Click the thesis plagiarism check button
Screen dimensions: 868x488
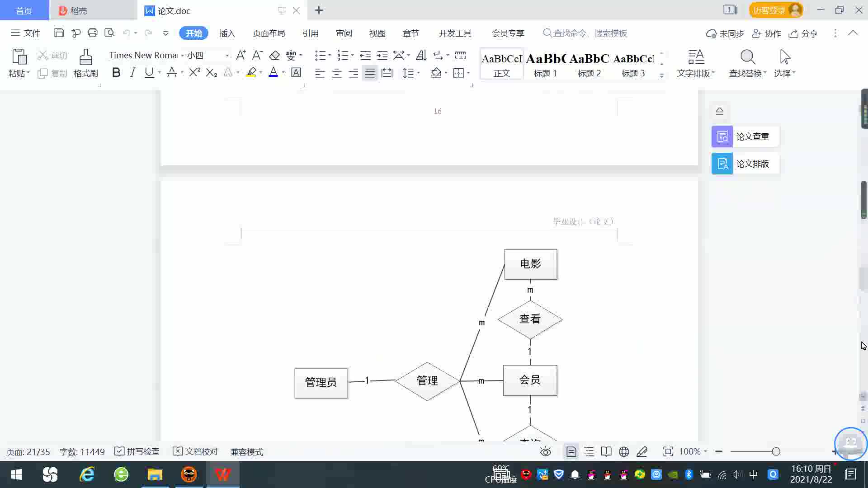point(745,137)
